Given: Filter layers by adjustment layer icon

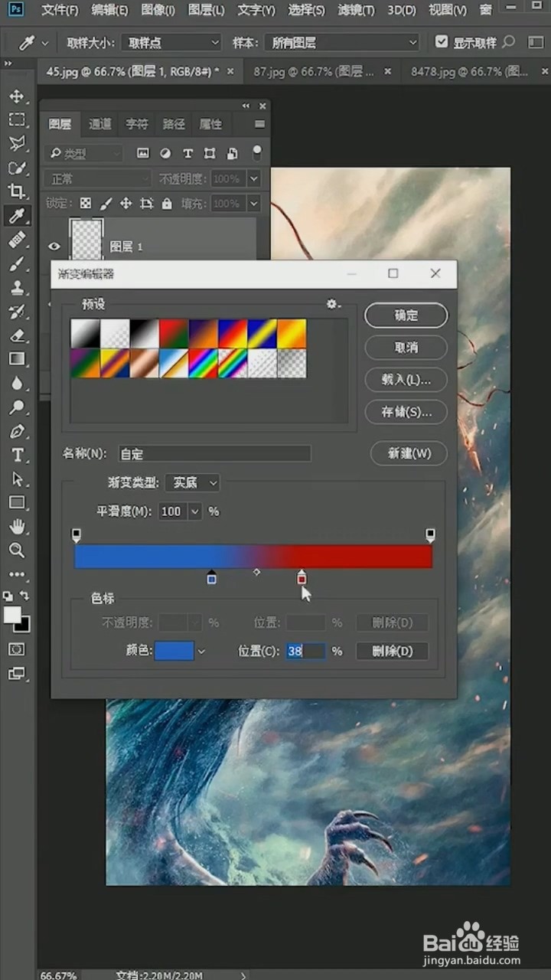Looking at the screenshot, I should pos(165,154).
